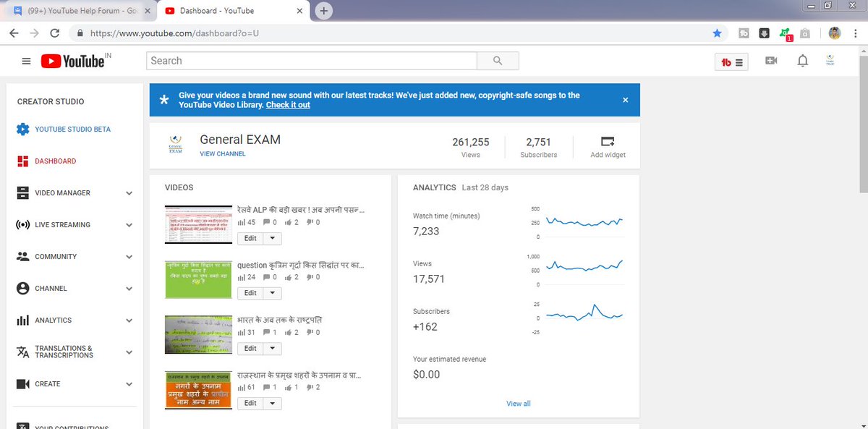Open भारत के अब तक के राष्ट्रपति title
The image size is (868, 429).
280,320
